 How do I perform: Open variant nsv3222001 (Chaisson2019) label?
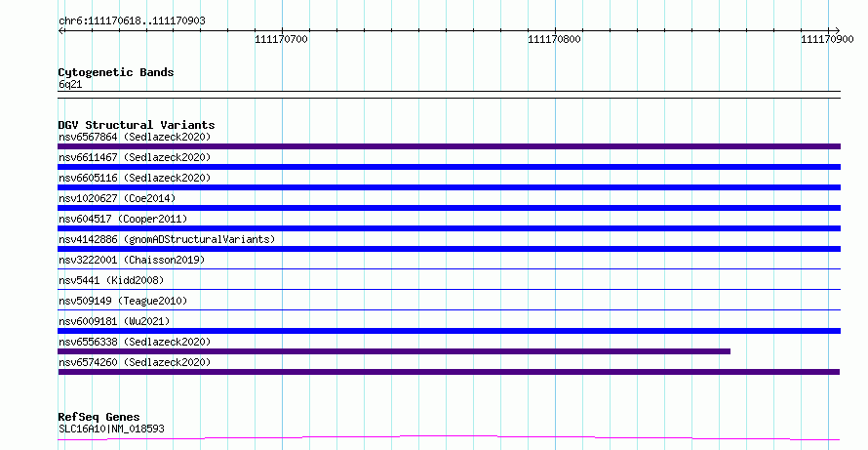132,260
